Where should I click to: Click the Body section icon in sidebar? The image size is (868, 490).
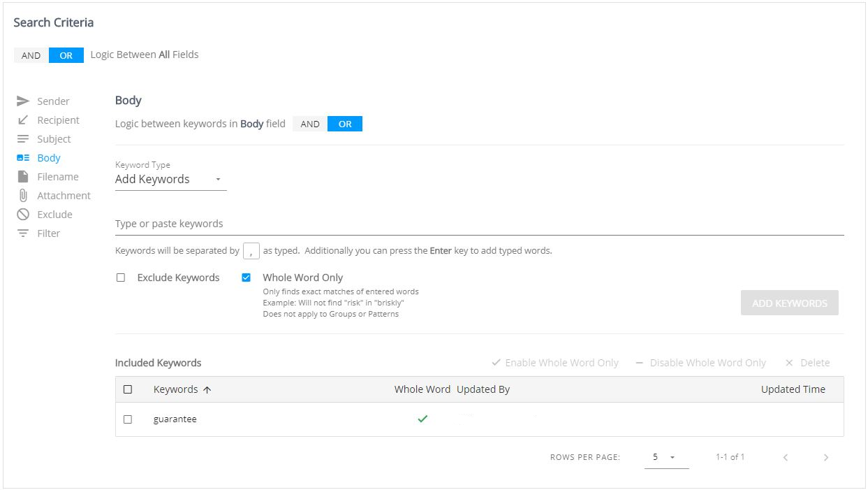23,158
